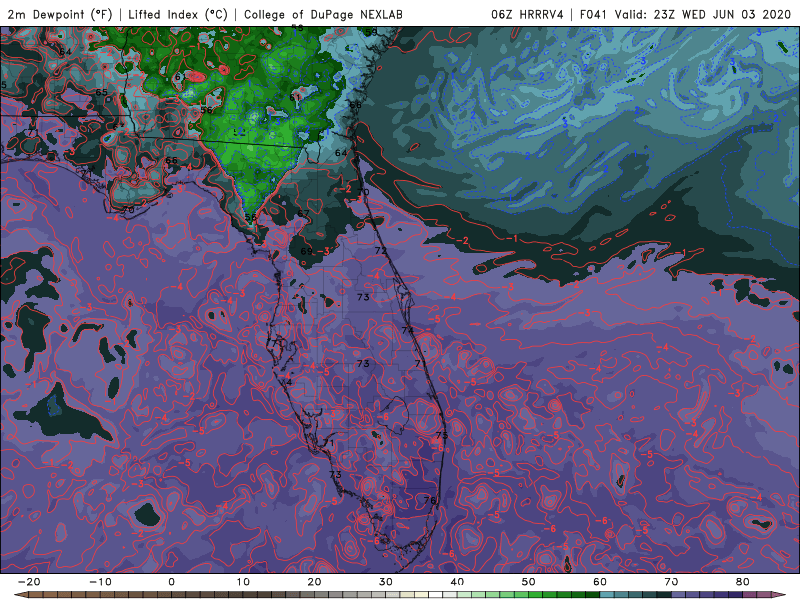Click the '-10' color scale label

tap(100, 582)
